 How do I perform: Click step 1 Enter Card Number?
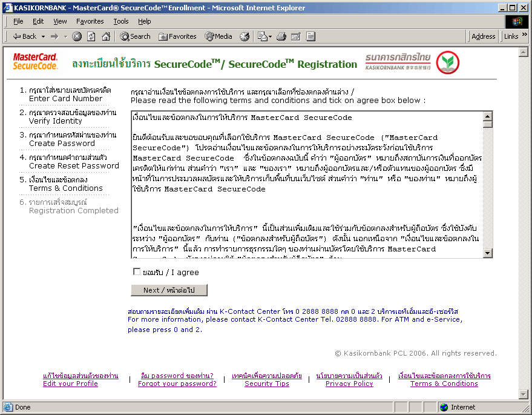coord(65,95)
